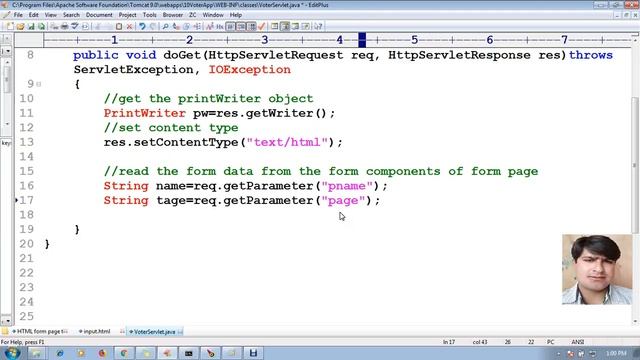Collapse the code block at line 9
Screen dimensions: 640x360
(x=39, y=84)
